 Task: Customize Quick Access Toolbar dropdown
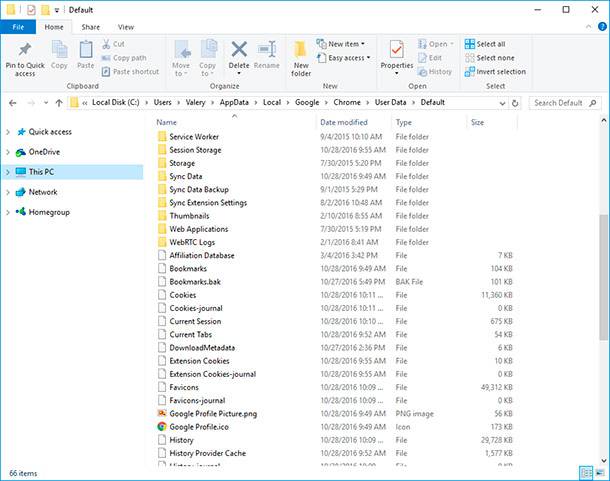57,10
